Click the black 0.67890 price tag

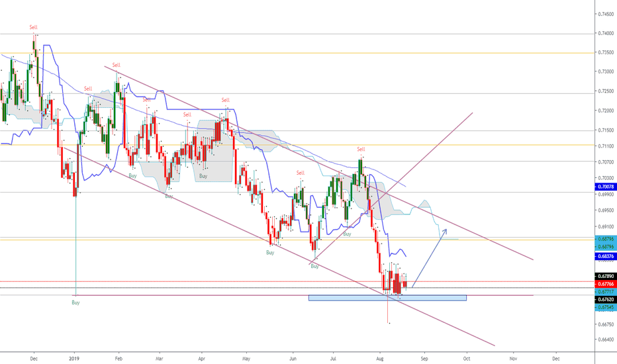[x=606, y=276]
